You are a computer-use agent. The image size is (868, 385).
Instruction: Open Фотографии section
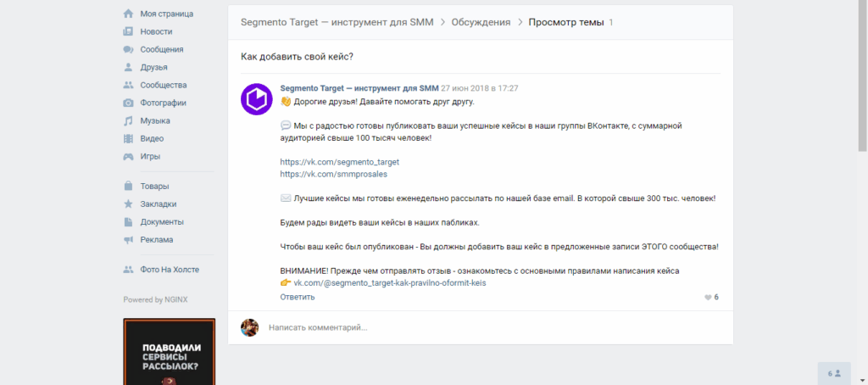point(164,103)
